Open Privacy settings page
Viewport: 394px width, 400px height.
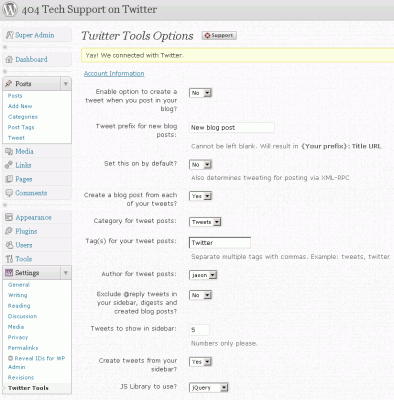click(x=18, y=337)
